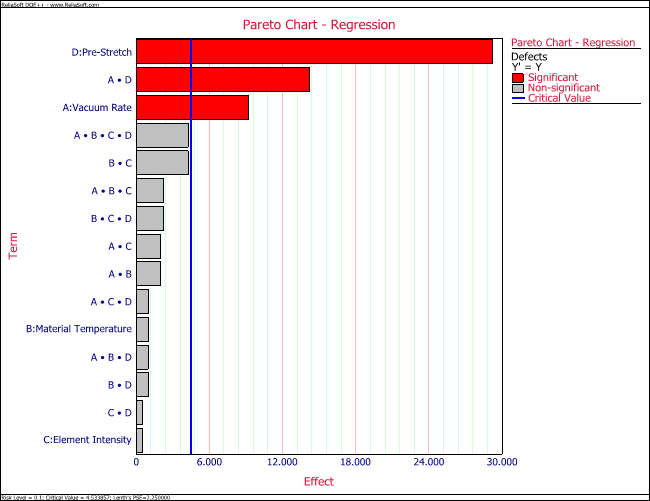Click the ReliaSoft DOE++ header text
The height and width of the screenshot is (501, 650).
click(50, 5)
